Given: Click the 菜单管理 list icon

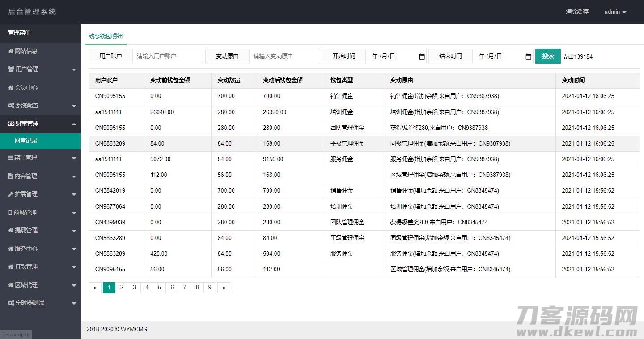Looking at the screenshot, I should pyautogui.click(x=11, y=158).
